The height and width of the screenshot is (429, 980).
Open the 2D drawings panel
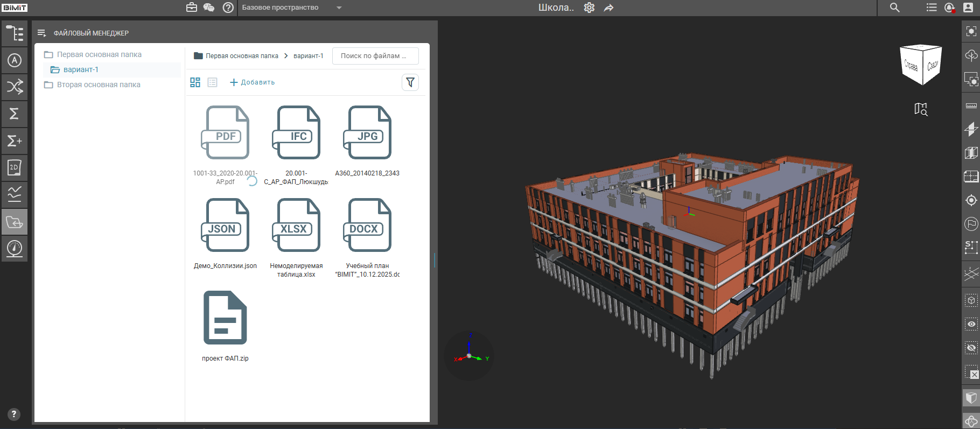point(15,168)
